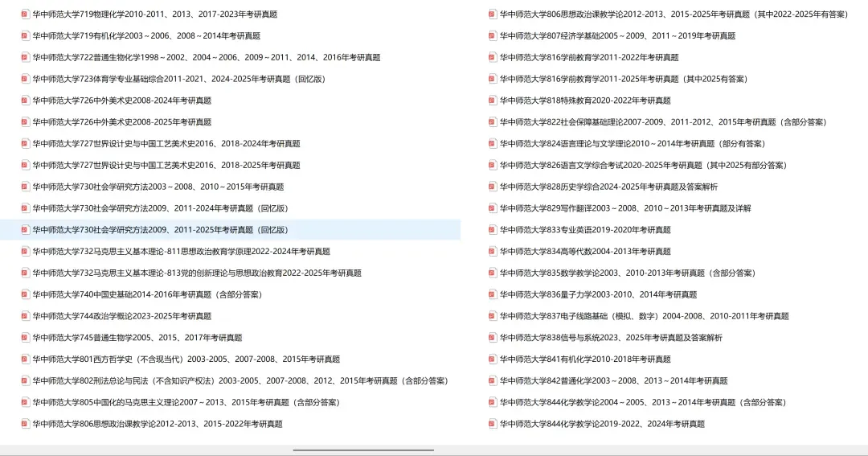
Task: Select file name 837电子线路基础（模拟、数字）
Action: tap(645, 316)
